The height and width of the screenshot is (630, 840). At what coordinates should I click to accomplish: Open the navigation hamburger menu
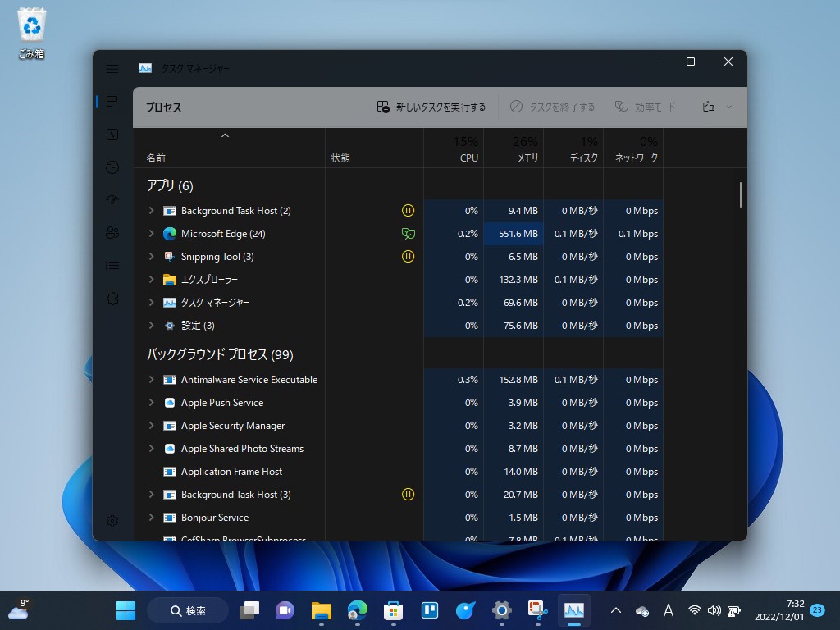tap(112, 69)
